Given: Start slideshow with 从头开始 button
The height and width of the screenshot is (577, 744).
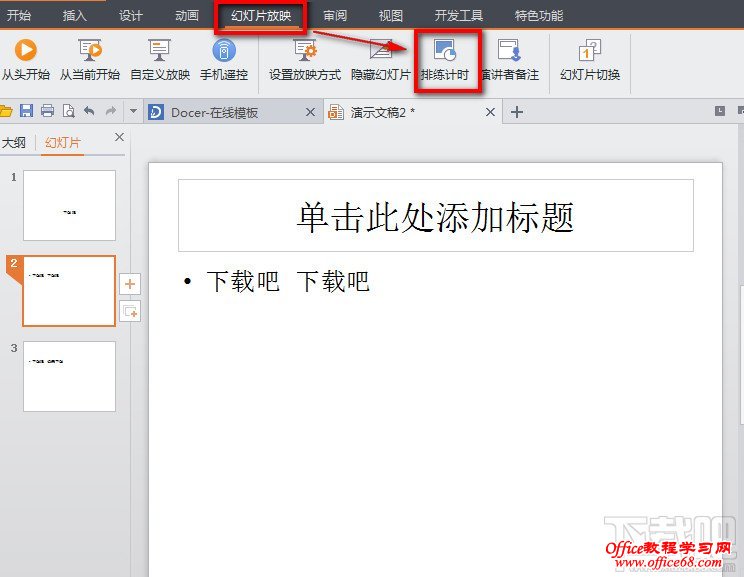Looking at the screenshot, I should click(x=26, y=59).
